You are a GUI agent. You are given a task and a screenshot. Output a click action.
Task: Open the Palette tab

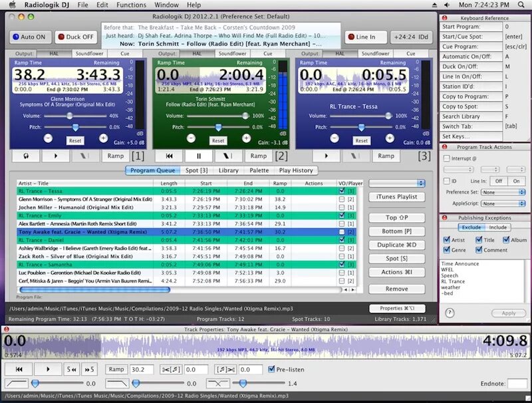[x=259, y=170]
